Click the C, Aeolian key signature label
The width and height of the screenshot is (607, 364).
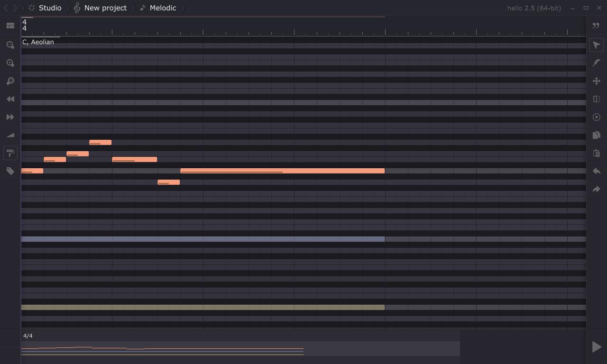pos(38,42)
